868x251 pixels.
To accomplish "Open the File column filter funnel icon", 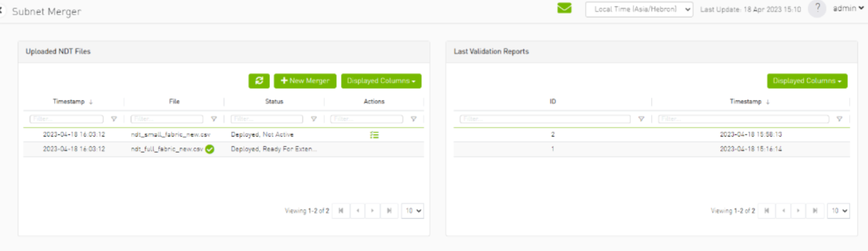I will click(x=213, y=119).
